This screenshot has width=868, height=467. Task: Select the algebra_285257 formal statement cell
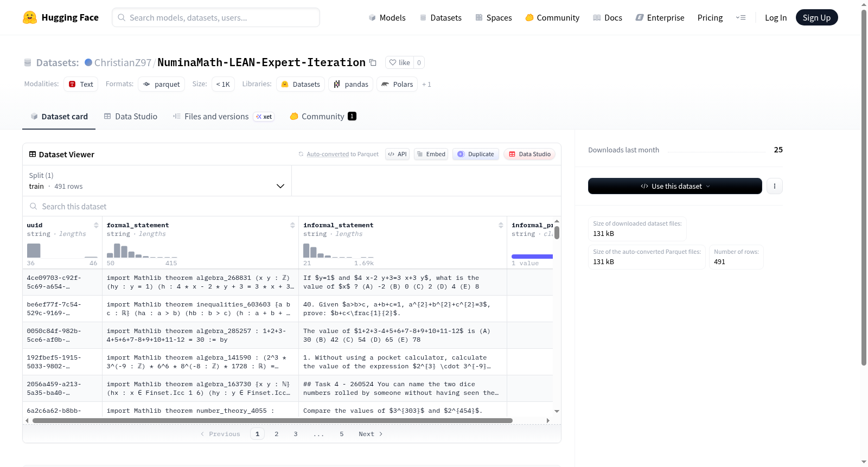pos(200,335)
